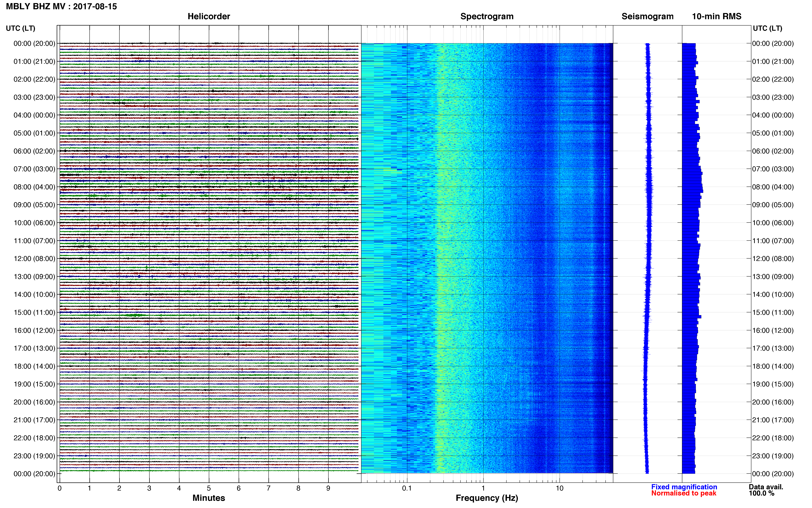Select the left 12:00 (08:00) time label
The image size is (812, 508).
point(34,259)
